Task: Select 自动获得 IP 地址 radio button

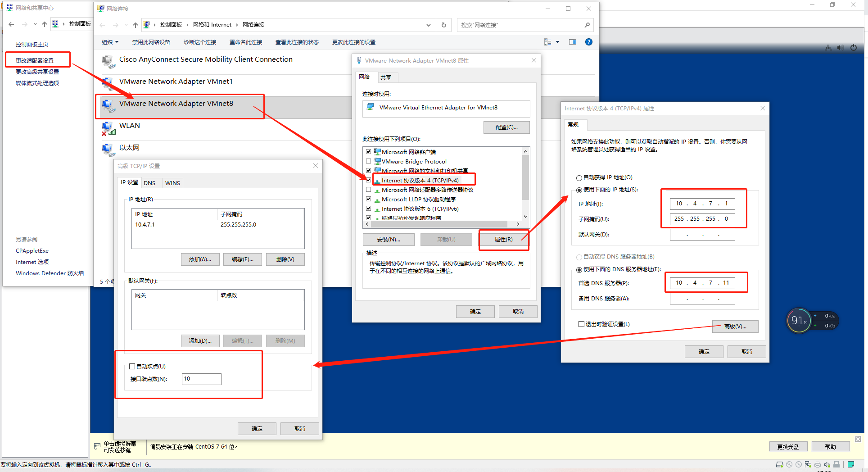Action: click(x=579, y=178)
